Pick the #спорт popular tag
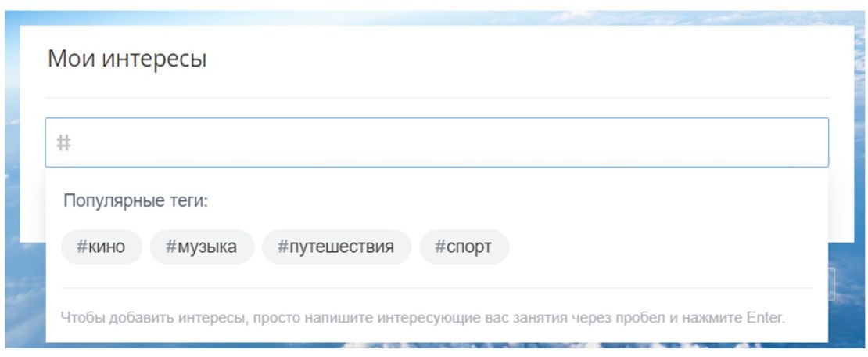The image size is (868, 357). (x=464, y=247)
